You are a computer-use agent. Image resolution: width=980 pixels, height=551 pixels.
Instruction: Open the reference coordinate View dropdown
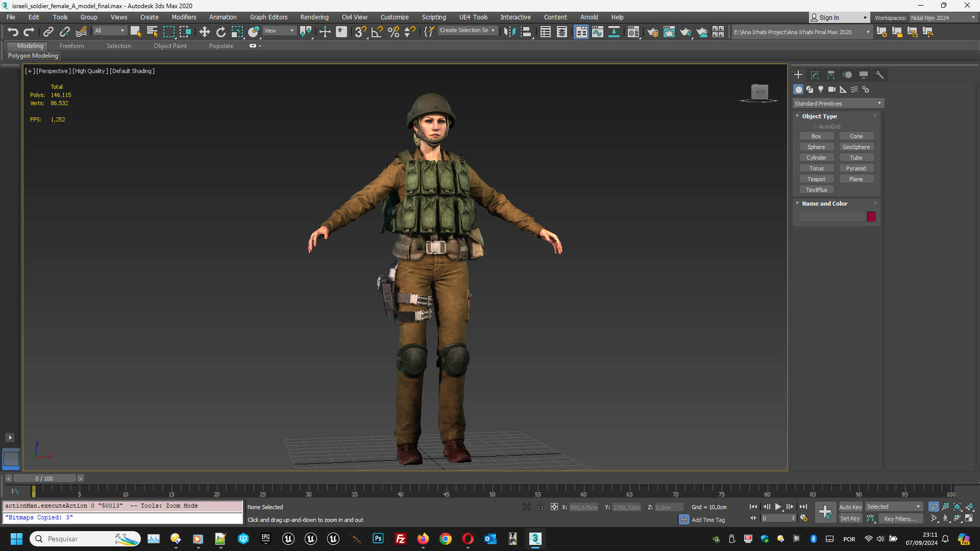coord(279,31)
